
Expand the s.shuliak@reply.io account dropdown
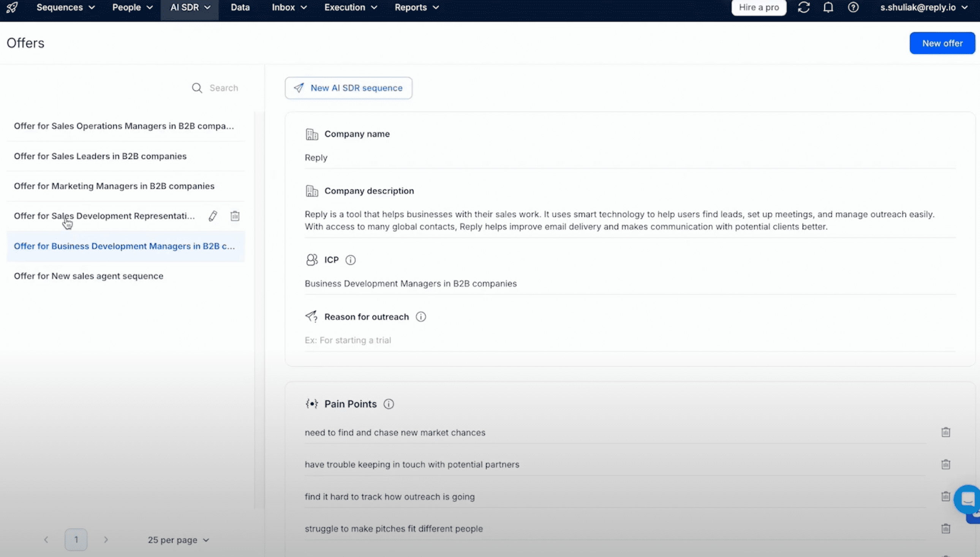coord(923,8)
